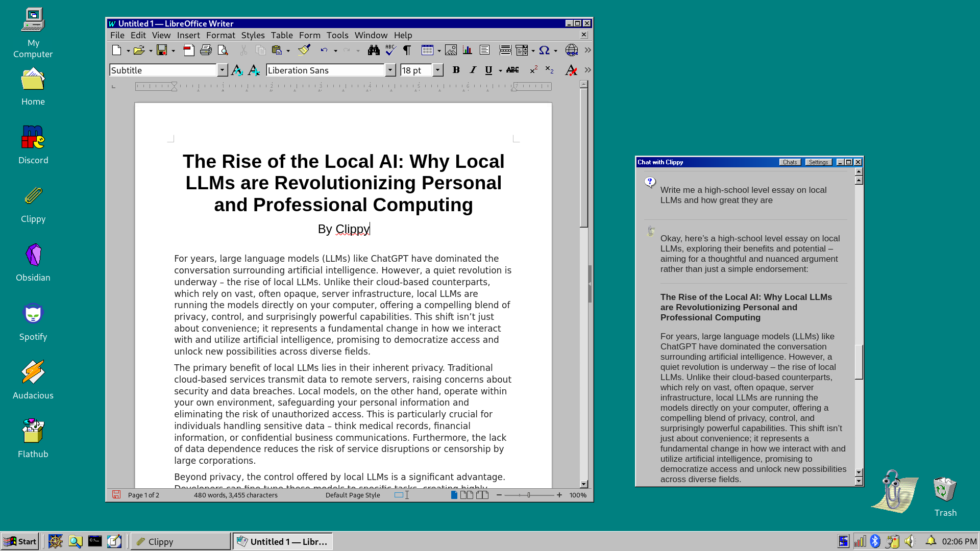Click the Writer vertical scrollbar thumb
This screenshot has height=551, width=980.
coord(584,158)
